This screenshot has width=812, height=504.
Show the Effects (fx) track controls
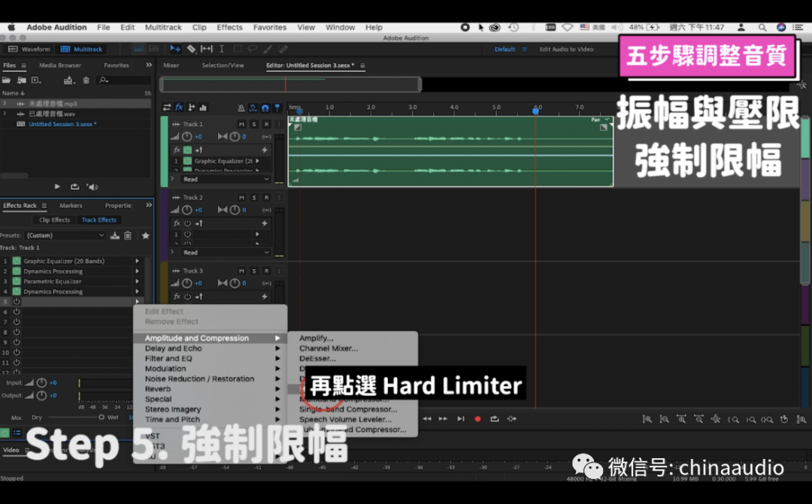coord(179,107)
